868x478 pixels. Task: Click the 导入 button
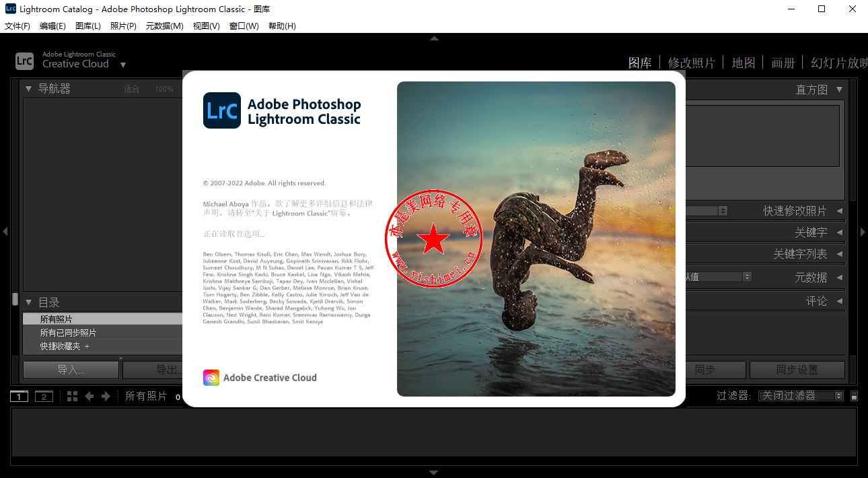(71, 370)
